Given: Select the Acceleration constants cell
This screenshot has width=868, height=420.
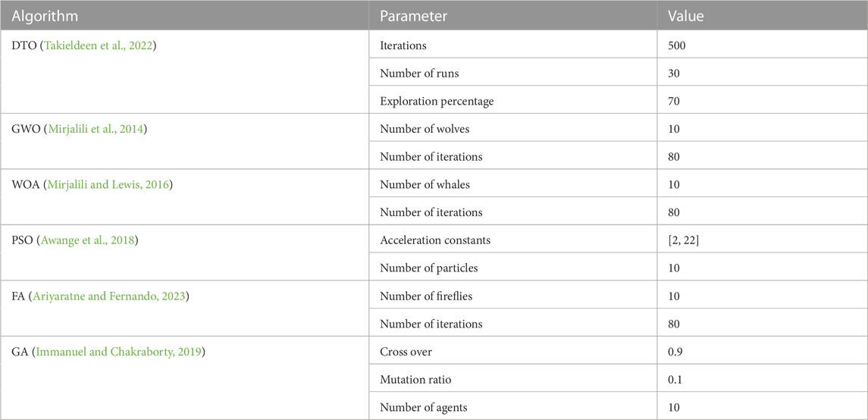Looking at the screenshot, I should pos(513,240).
